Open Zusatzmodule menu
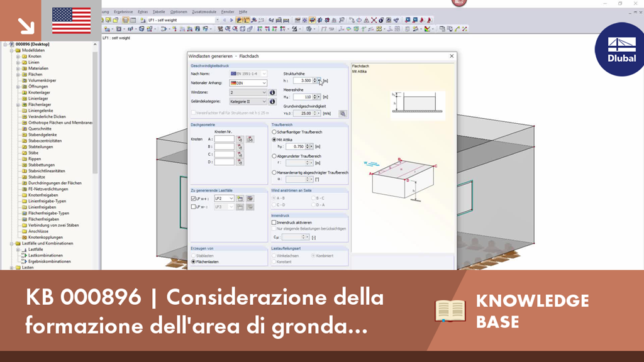The height and width of the screenshot is (362, 644). coord(204,12)
